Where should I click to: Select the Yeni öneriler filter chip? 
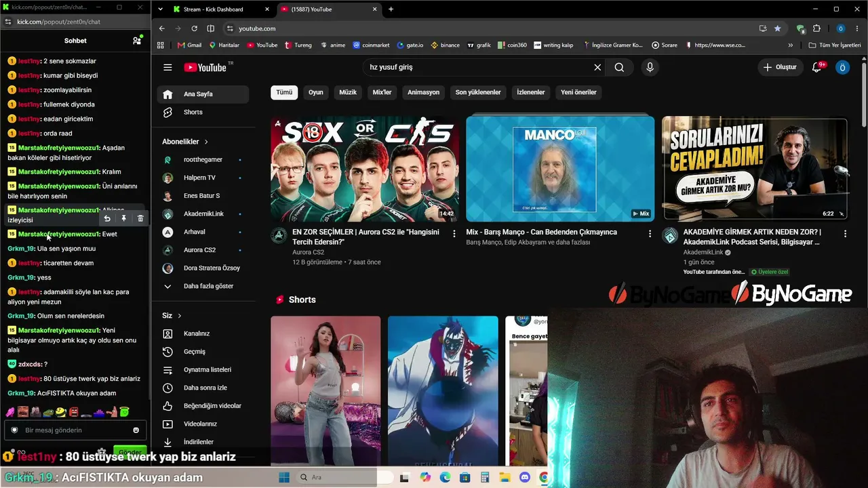(579, 92)
